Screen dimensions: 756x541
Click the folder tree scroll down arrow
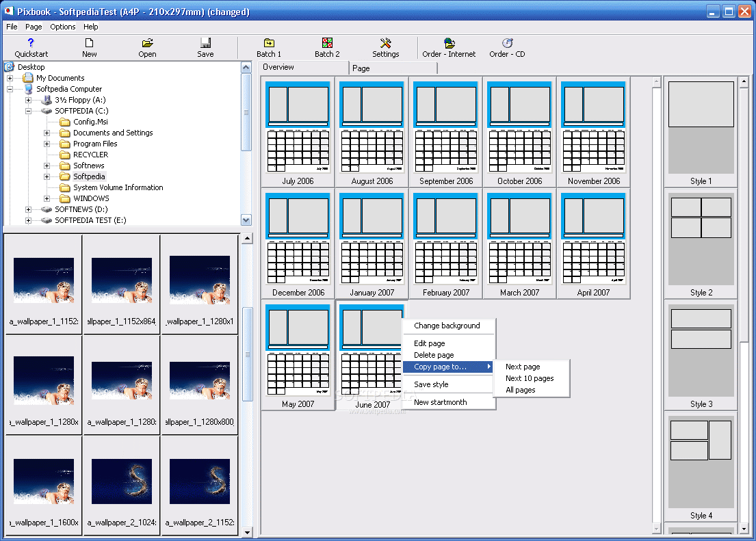click(246, 220)
